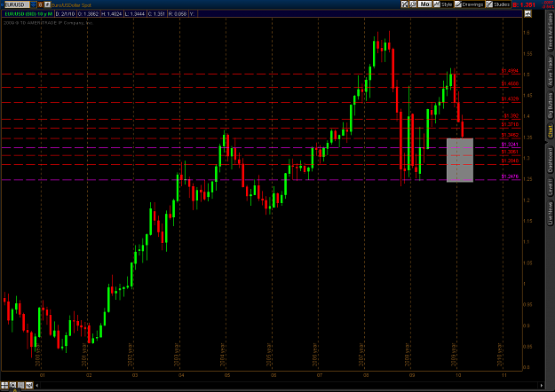555x392 pixels.
Task: Open the Mo aggregation period button
Action: tap(424, 4)
